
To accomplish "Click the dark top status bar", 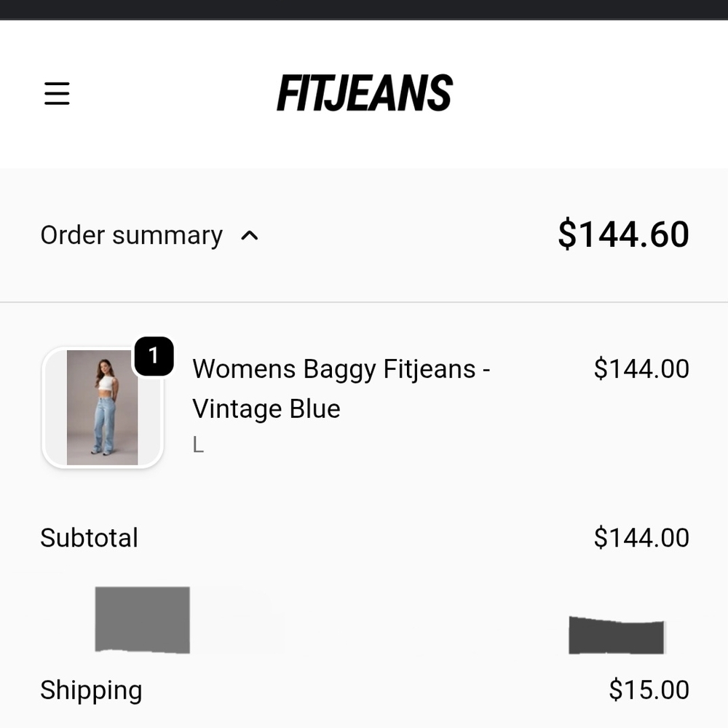I will click(x=364, y=9).
